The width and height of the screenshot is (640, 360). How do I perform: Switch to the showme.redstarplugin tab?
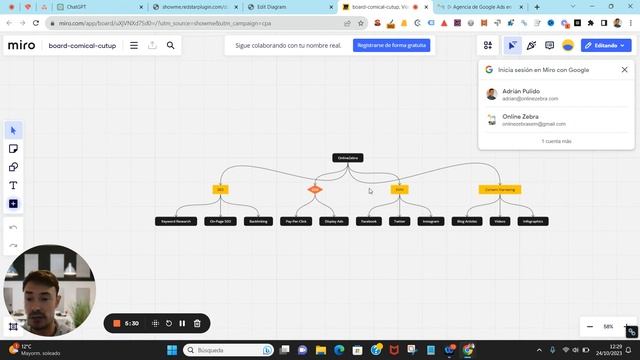[x=195, y=7]
